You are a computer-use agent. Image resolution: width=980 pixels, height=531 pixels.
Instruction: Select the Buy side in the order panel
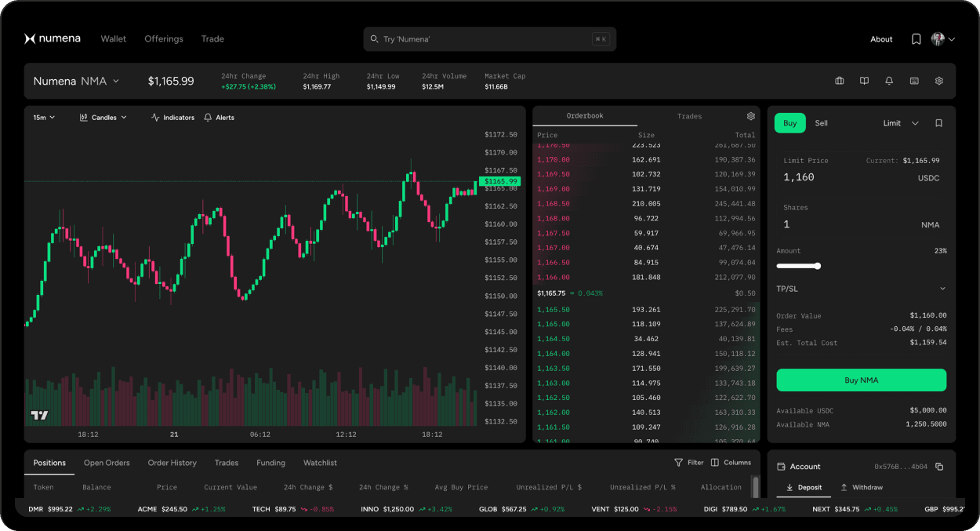789,123
